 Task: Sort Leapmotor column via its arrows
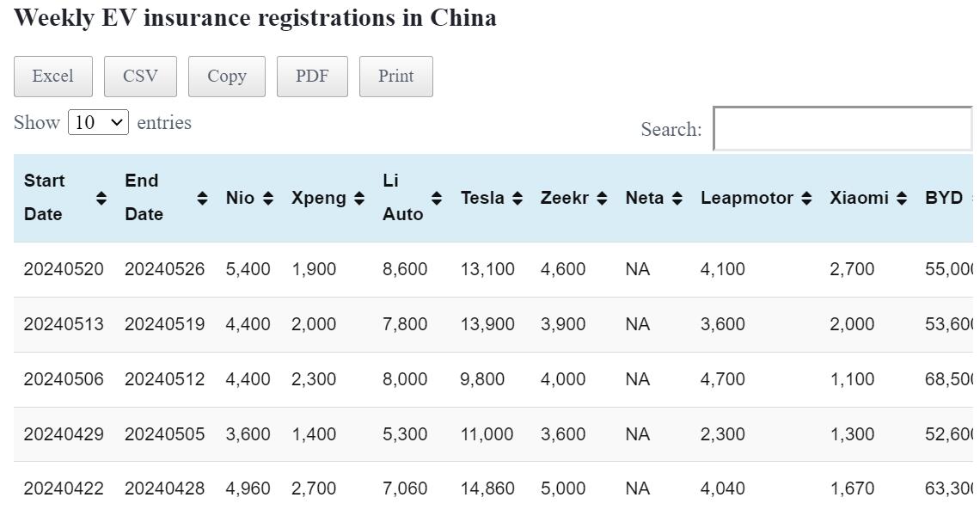[806, 199]
